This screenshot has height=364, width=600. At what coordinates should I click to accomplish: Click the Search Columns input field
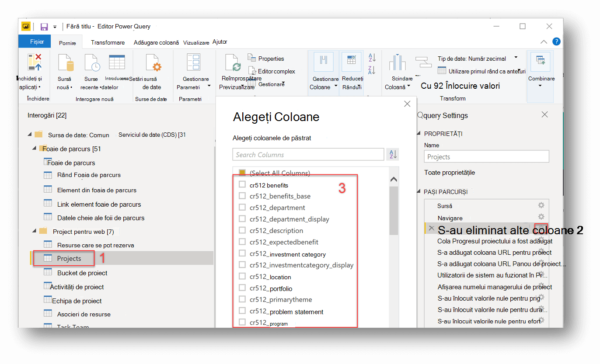(309, 155)
